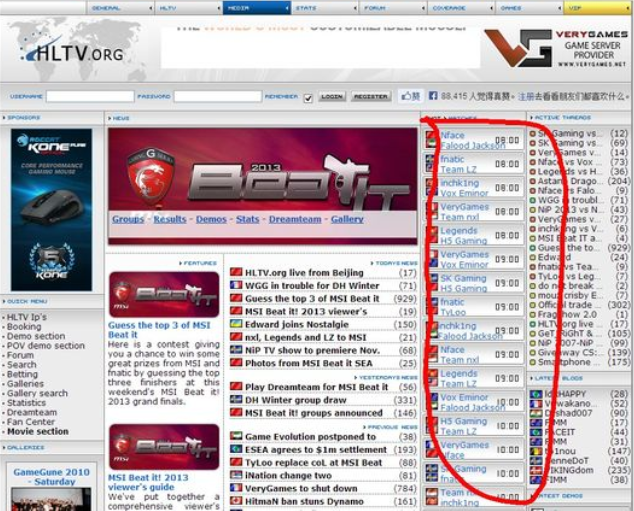Click the REGISTER button
This screenshot has height=511, width=634.
tap(371, 97)
